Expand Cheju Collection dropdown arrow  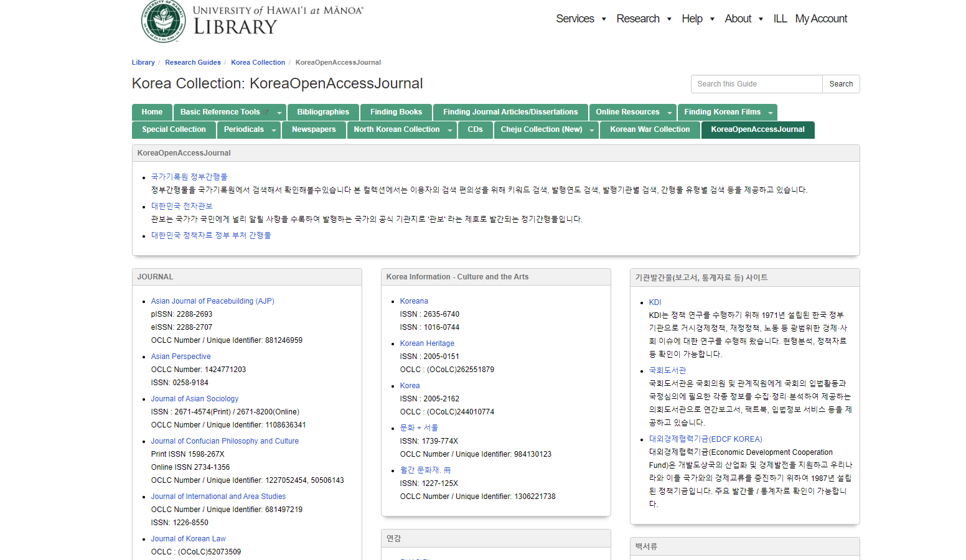[592, 130]
